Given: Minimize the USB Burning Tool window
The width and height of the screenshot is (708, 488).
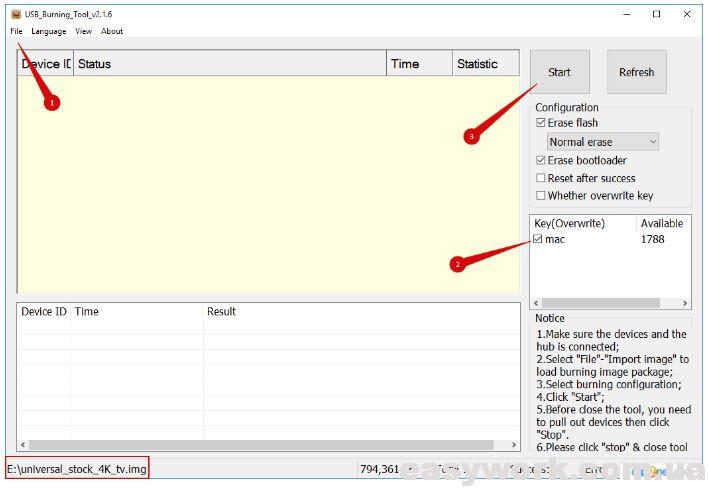Looking at the screenshot, I should coord(627,14).
